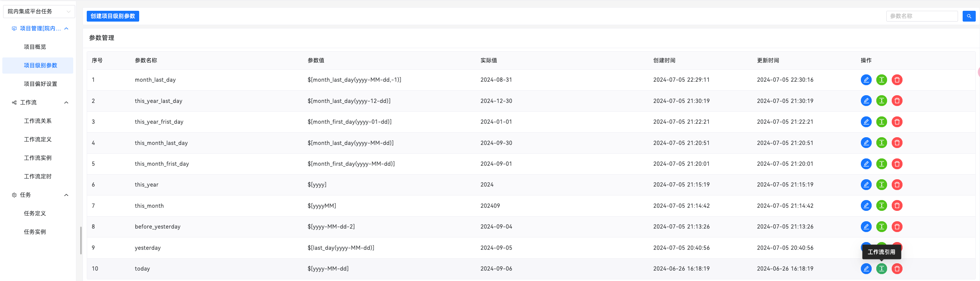Delete the this_month_last_day parameter
Viewport: 980px width, 281px height.
[x=897, y=143]
